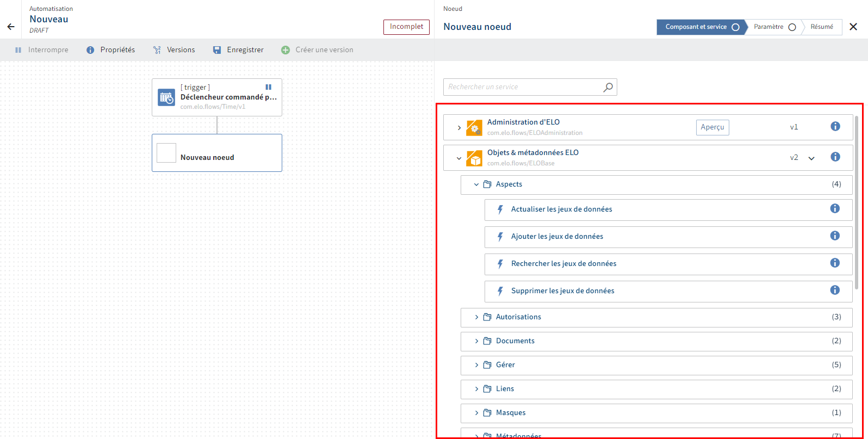Select the Nouveau noeud node on canvas

coord(217,153)
